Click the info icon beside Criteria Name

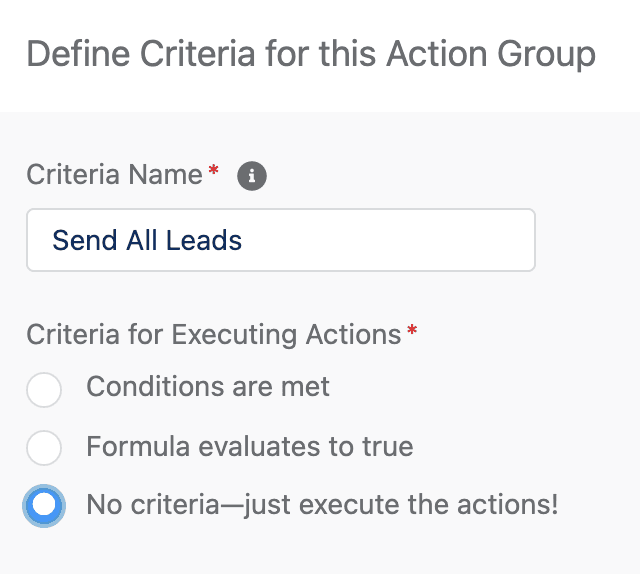252,177
